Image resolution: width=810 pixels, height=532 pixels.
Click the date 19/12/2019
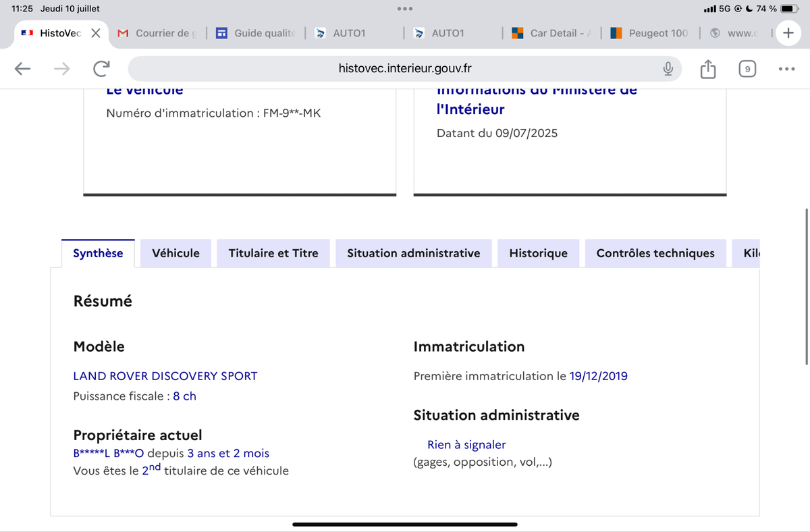tap(599, 376)
